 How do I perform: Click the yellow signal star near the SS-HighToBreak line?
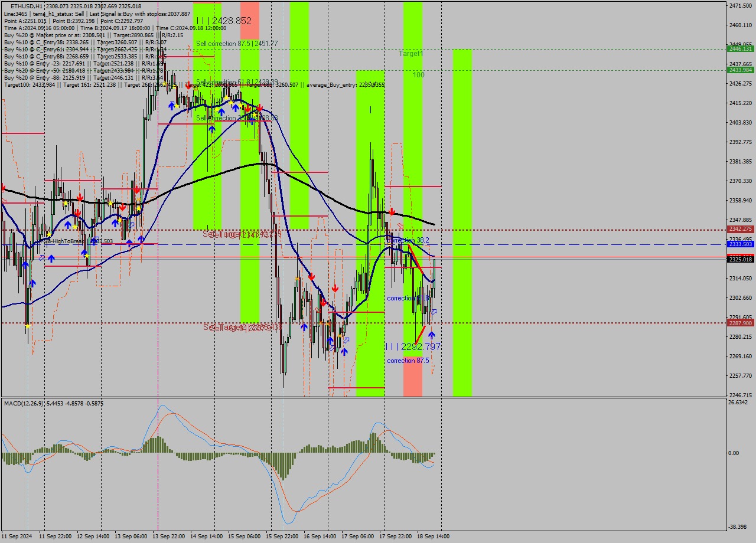49,234
